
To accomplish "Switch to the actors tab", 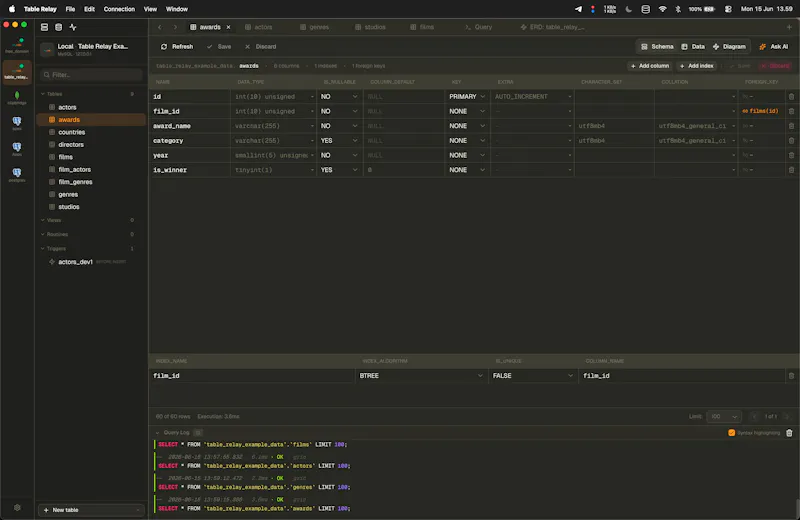I will click(259, 27).
